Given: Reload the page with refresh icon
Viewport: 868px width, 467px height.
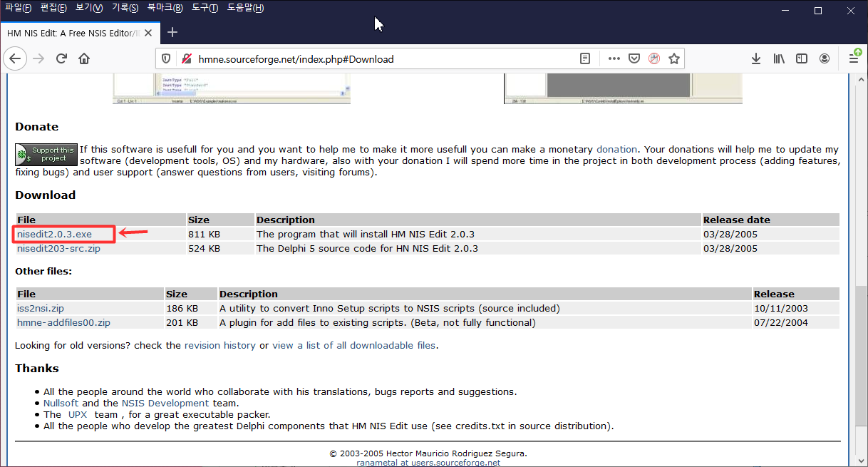Looking at the screenshot, I should (x=61, y=59).
